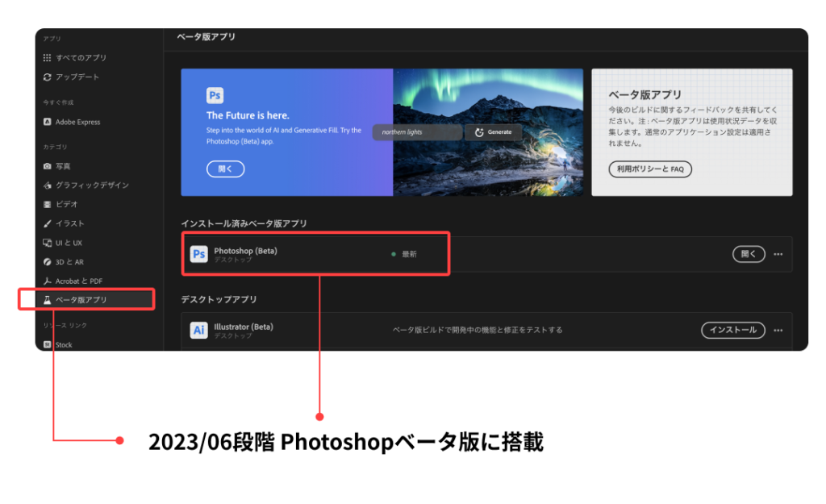The height and width of the screenshot is (504, 826).
Task: Click the film icon beside ビデオ
Action: (48, 204)
